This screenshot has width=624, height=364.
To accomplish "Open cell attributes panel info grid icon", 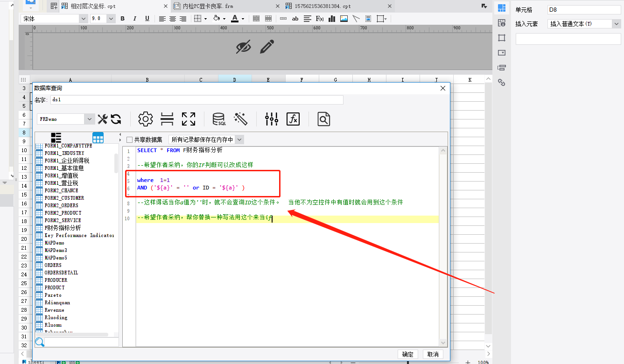I will click(502, 23).
